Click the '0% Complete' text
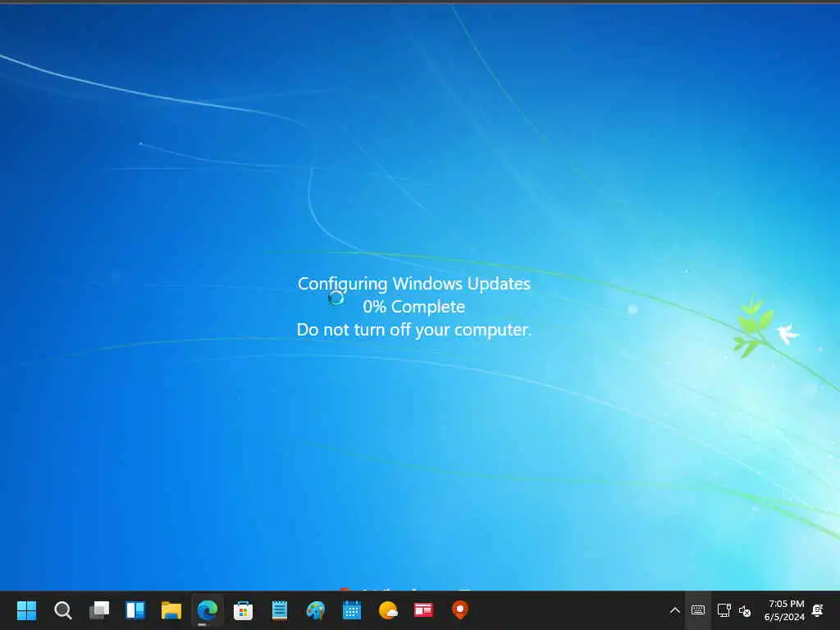This screenshot has height=630, width=840. (414, 307)
